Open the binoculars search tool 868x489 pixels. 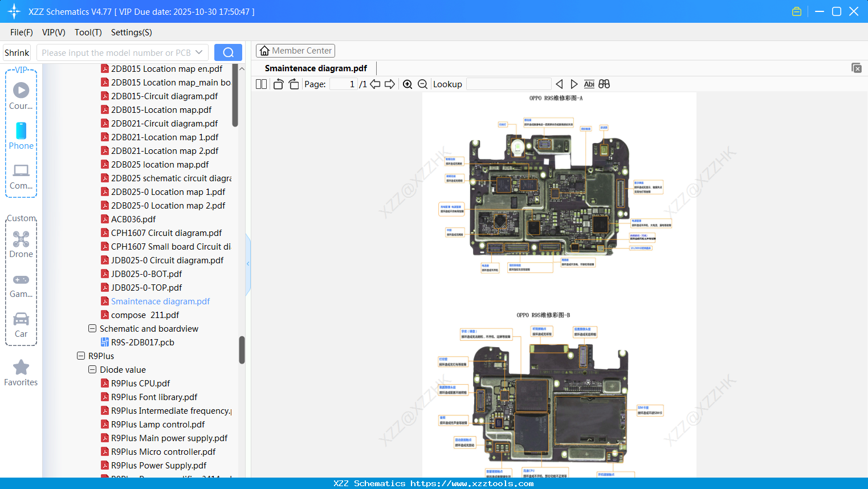pos(604,84)
